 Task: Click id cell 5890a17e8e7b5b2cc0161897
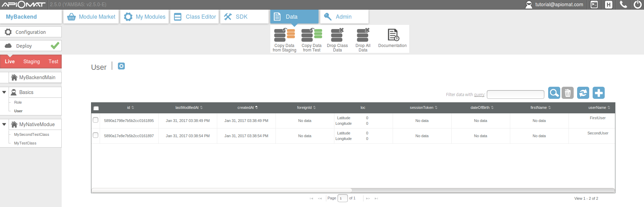click(129, 136)
